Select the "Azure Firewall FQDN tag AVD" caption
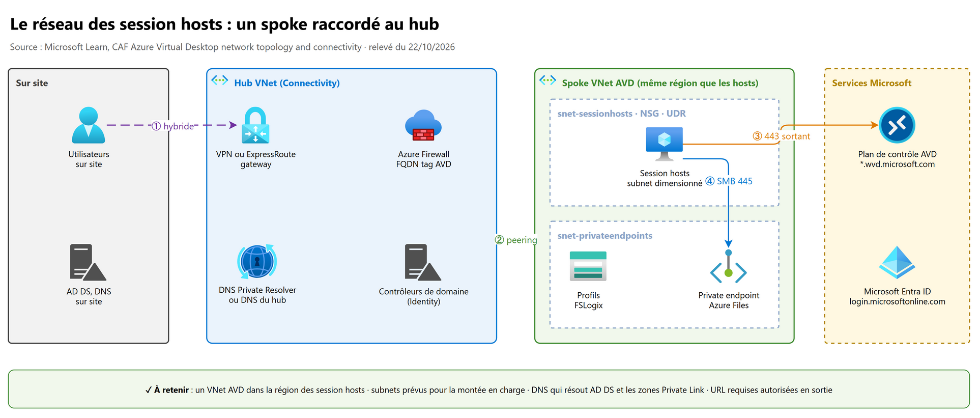Viewport: 980px width, 418px height. tap(423, 159)
